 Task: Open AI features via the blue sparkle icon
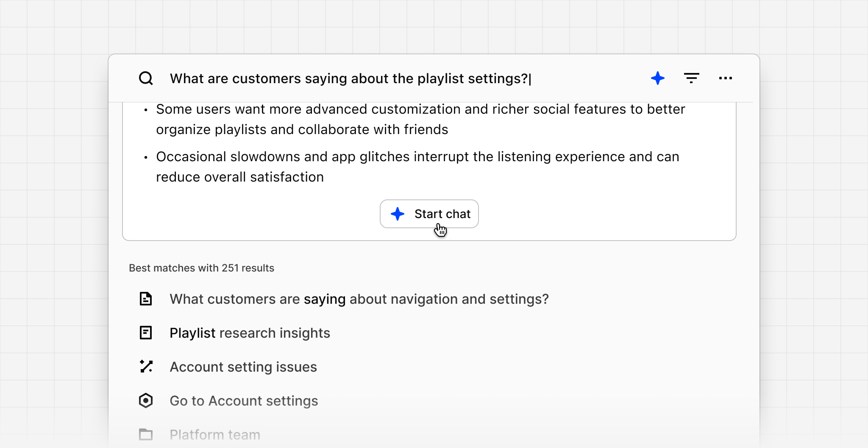[x=657, y=78]
